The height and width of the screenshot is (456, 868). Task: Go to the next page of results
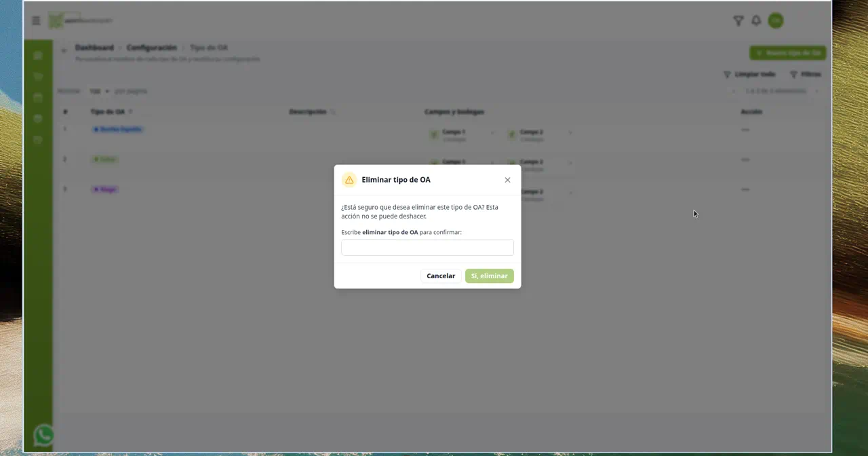coord(816,91)
